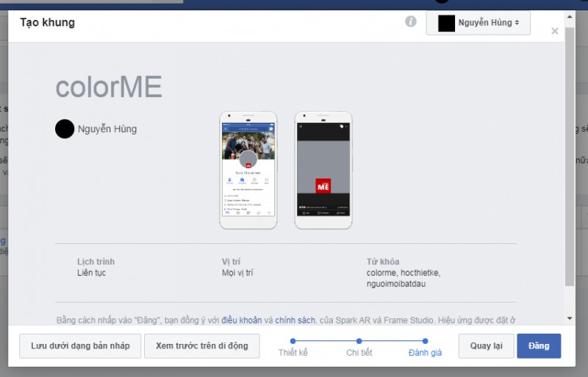Click the Vị trí label
Image resolution: width=588 pixels, height=377 pixels.
coord(231,262)
